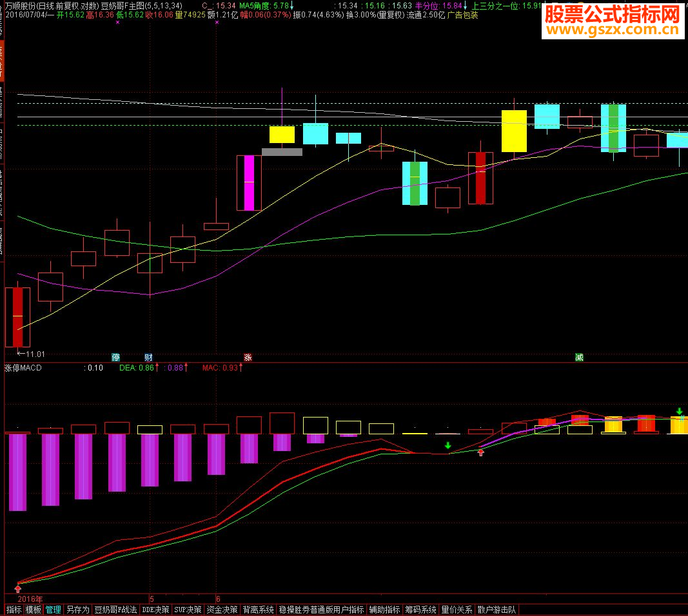
Task: Open the 资金决策 tab
Action: tap(222, 610)
